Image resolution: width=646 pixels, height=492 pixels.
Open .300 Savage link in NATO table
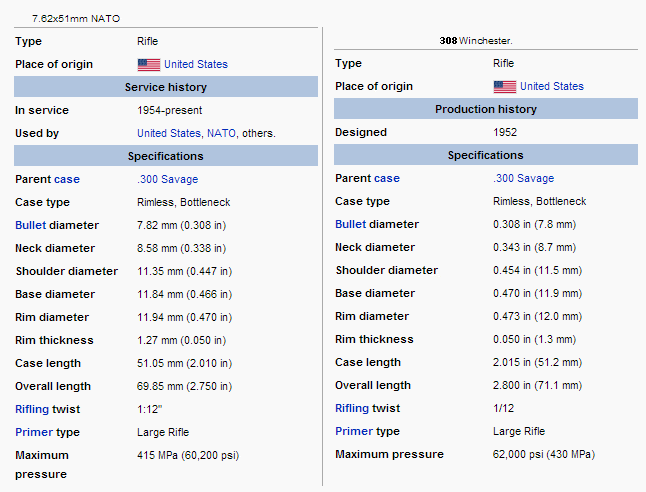click(168, 179)
